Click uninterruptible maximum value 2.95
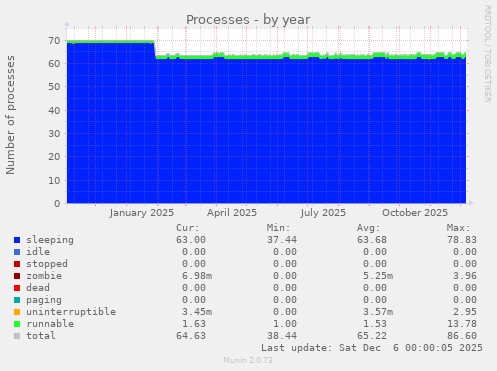 (465, 312)
